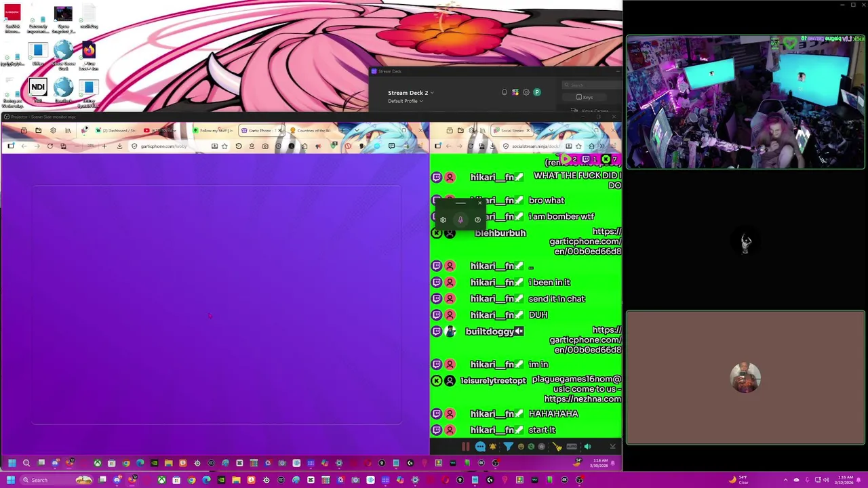Select the webcam room preview thumbnail
The image size is (868, 488).
coord(745,102)
